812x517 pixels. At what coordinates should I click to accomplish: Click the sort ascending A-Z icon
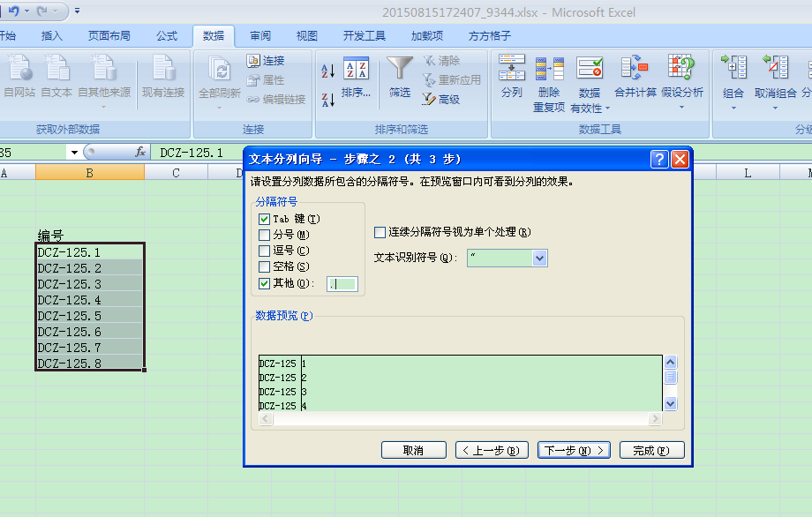pos(327,71)
